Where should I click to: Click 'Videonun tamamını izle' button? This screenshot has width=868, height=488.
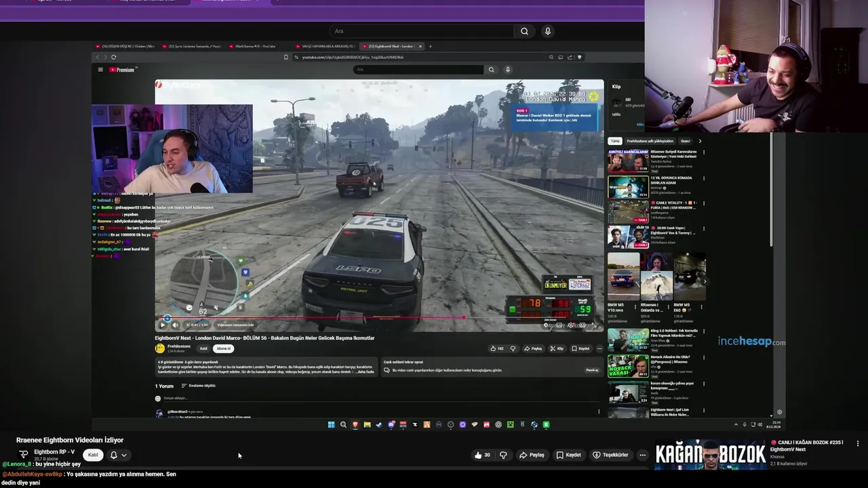pyautogui.click(x=235, y=325)
